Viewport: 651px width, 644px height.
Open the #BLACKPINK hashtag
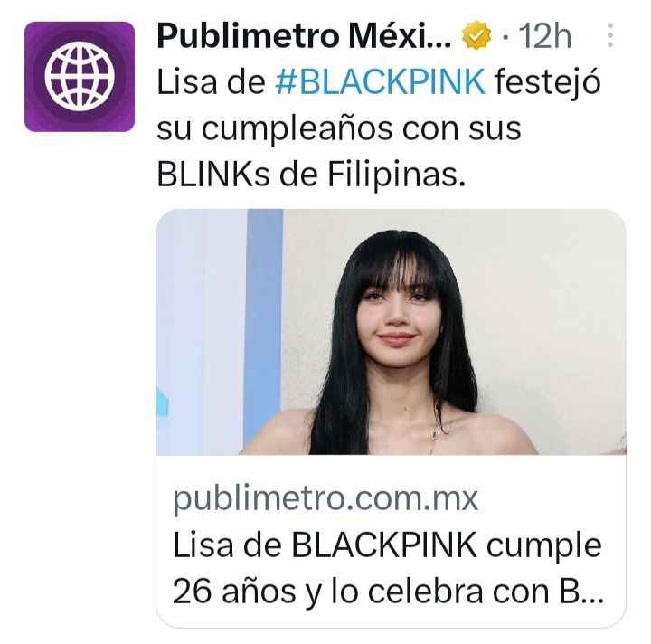tap(380, 81)
